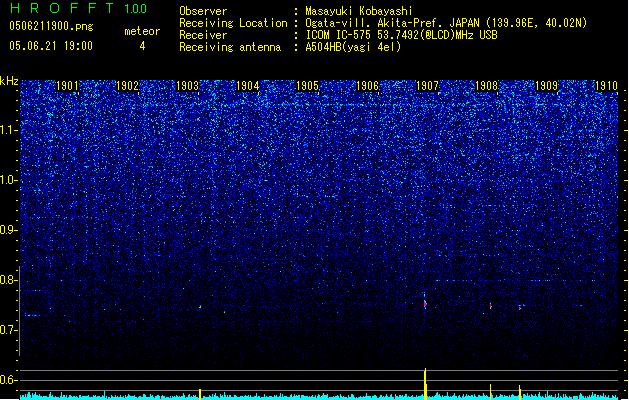Click the Receiver label
Image resolution: width=629 pixels, height=400 pixels.
click(x=203, y=35)
